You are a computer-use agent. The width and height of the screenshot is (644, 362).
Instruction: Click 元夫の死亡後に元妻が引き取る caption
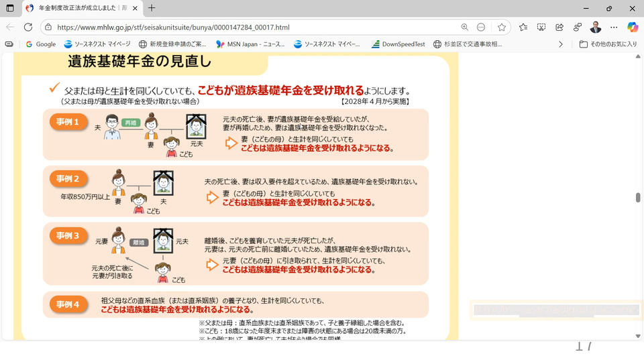pyautogui.click(x=112, y=271)
